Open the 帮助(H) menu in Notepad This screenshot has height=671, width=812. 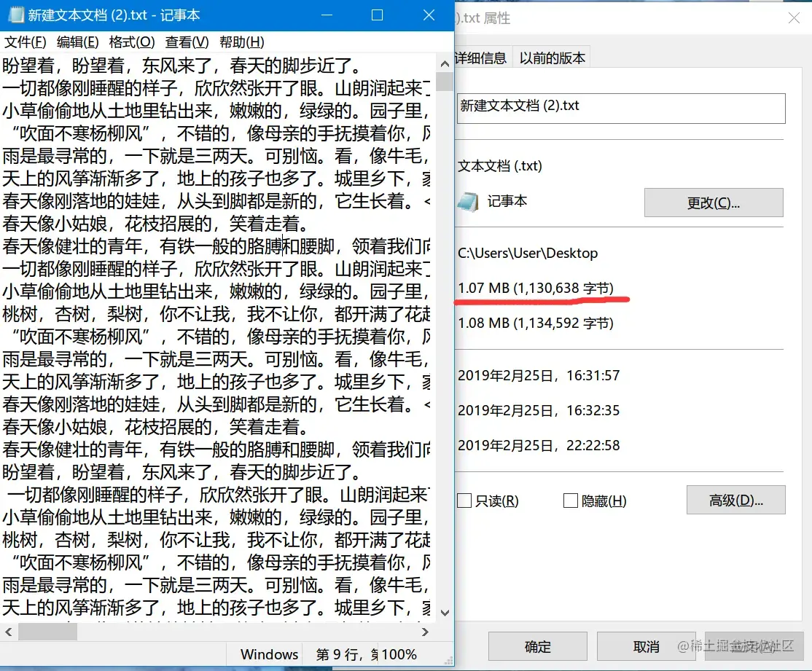pos(241,42)
